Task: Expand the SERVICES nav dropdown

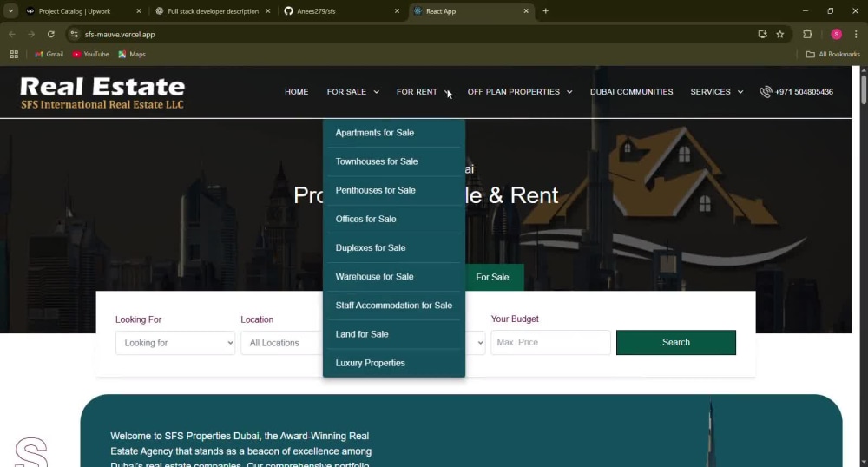Action: [717, 92]
